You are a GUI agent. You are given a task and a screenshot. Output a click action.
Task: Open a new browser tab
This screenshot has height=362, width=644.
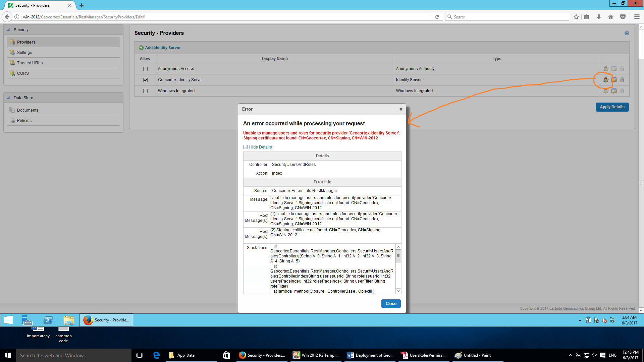pyautogui.click(x=82, y=5)
